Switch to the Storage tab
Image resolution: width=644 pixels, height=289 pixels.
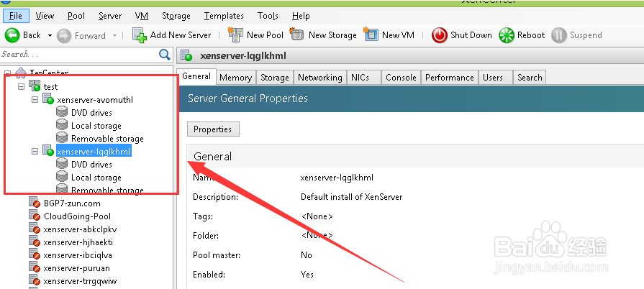pyautogui.click(x=275, y=78)
